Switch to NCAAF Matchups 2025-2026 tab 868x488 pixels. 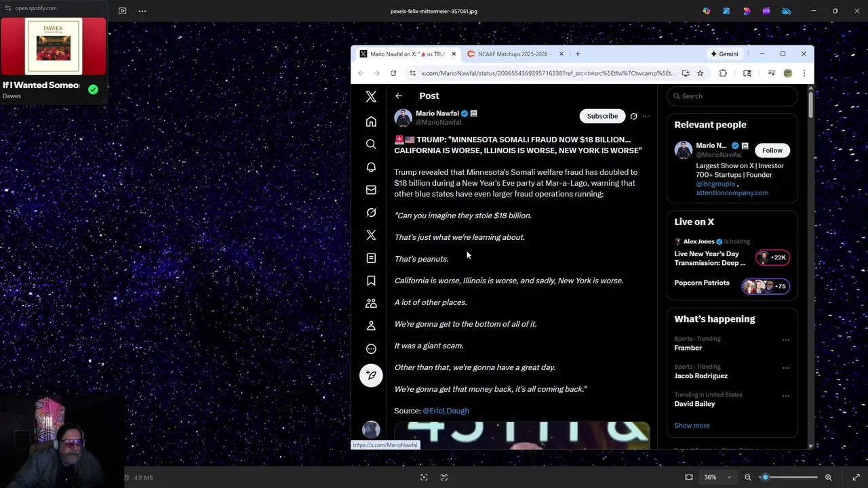tap(515, 54)
